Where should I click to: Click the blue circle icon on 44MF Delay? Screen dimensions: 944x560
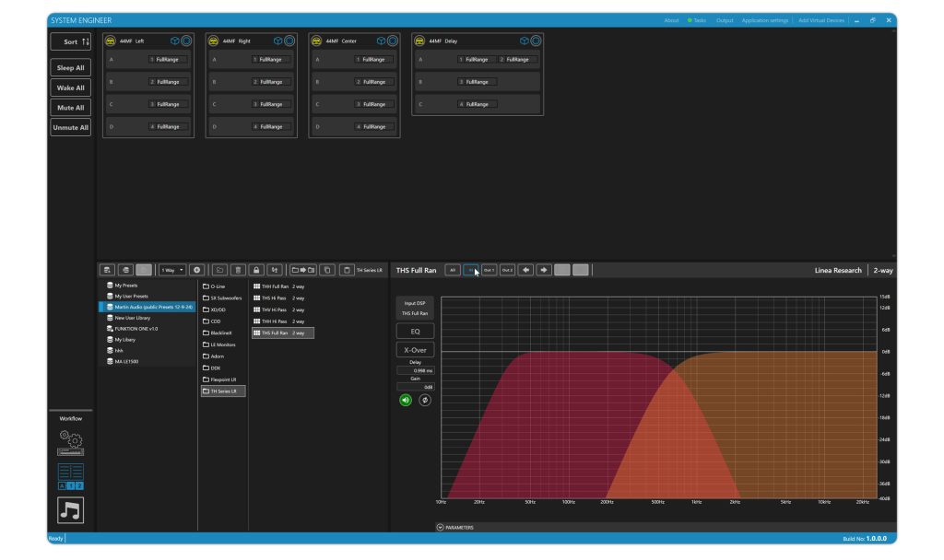coord(536,41)
